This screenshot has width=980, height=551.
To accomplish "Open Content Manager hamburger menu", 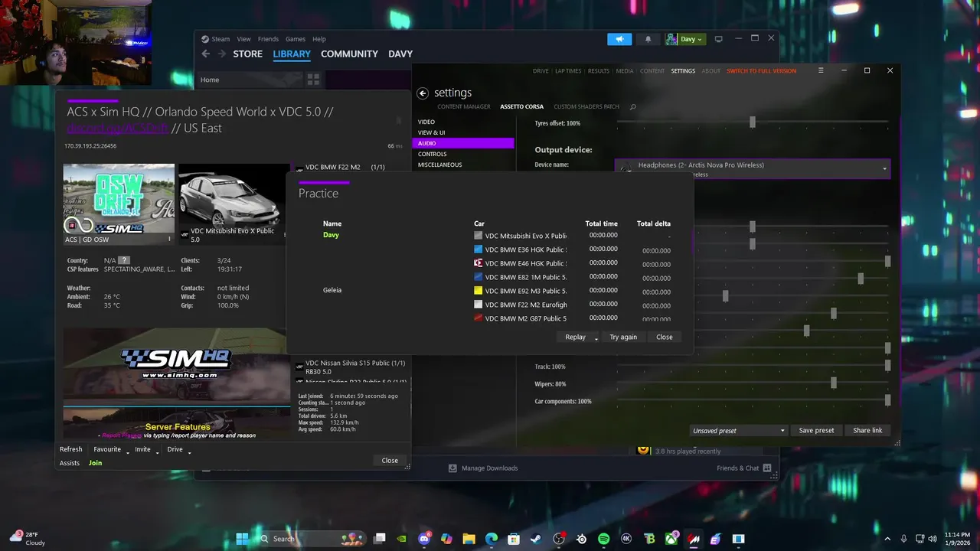I will (821, 70).
